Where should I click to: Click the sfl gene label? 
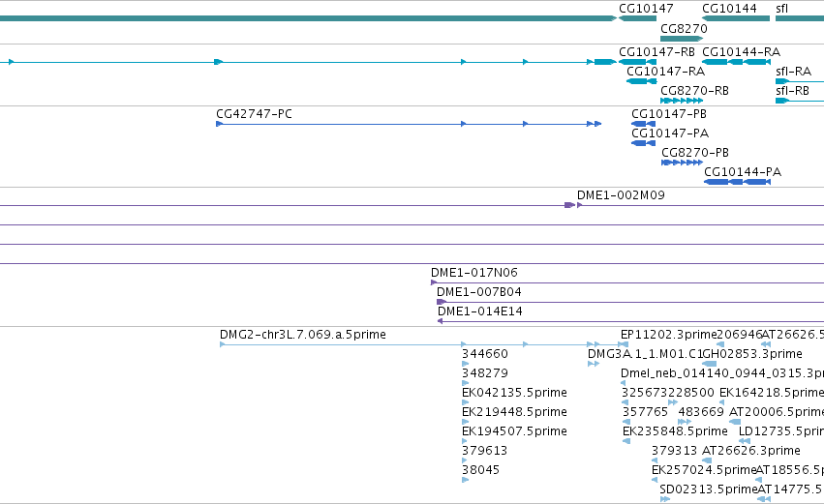coord(782,9)
